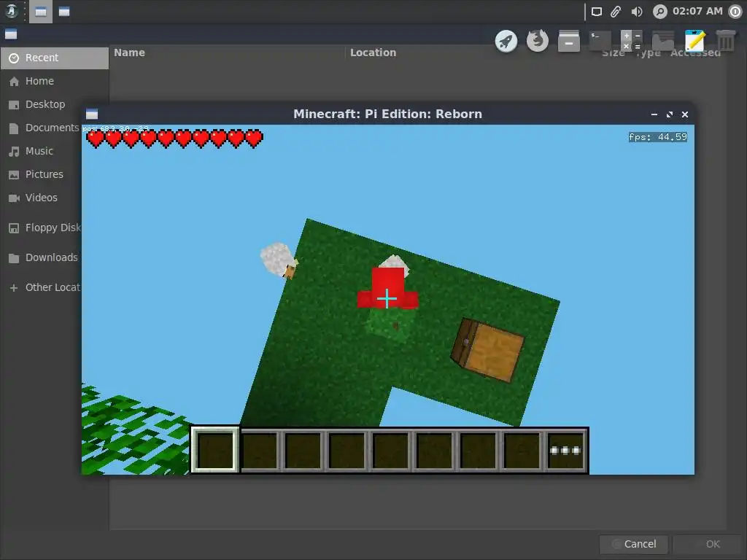Image resolution: width=747 pixels, height=560 pixels.
Task: Click the white sheep off the platform's edge
Action: 279,260
